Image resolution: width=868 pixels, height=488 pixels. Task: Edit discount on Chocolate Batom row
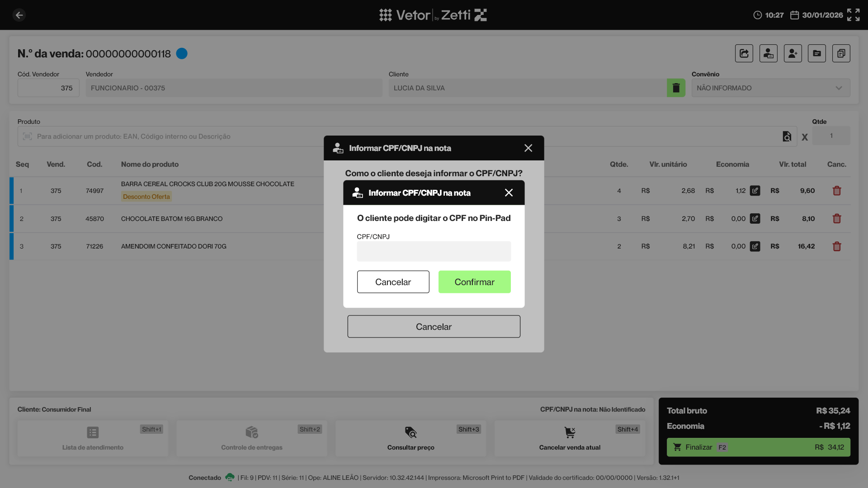pos(755,219)
